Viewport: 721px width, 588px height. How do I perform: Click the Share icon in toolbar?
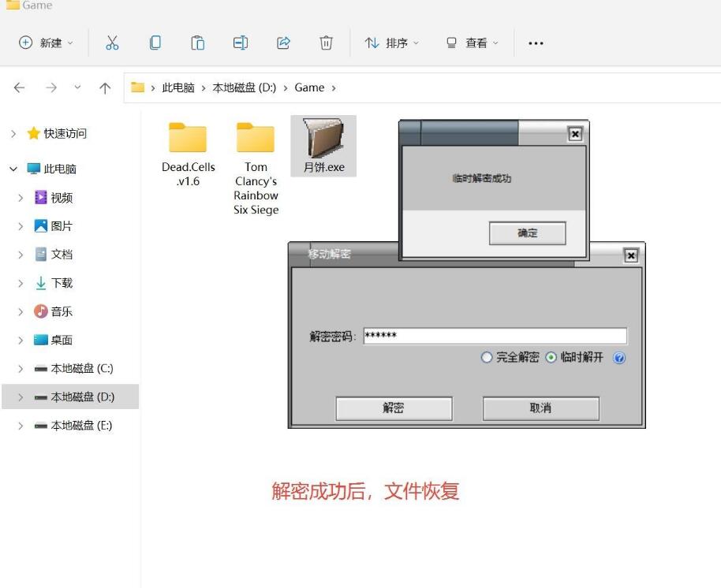click(x=283, y=43)
